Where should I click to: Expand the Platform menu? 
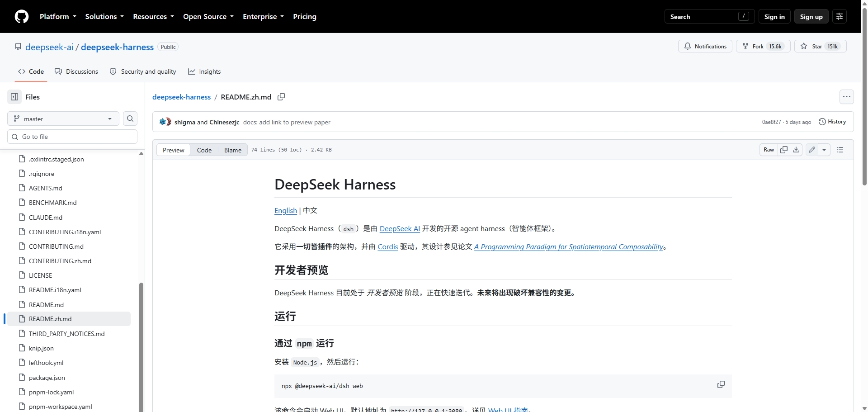pyautogui.click(x=58, y=17)
